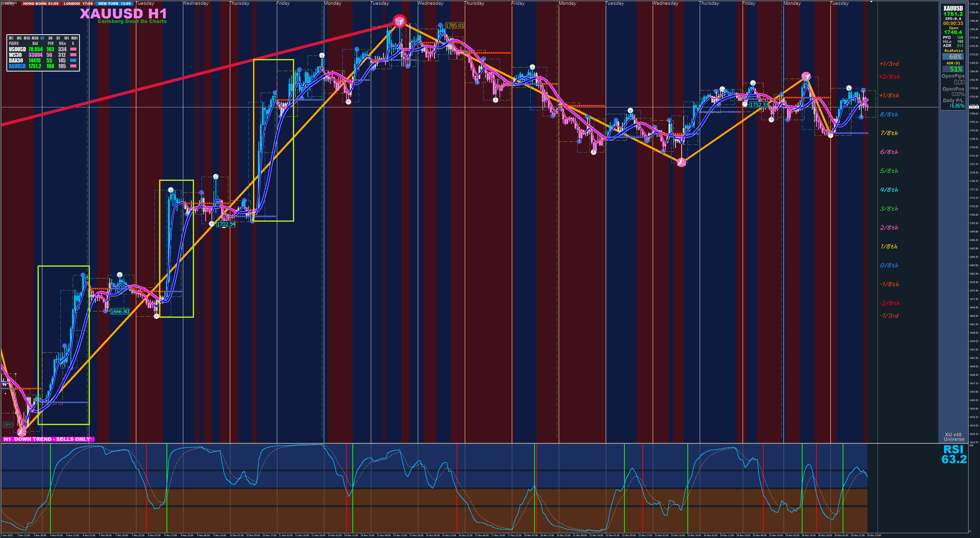Switch to the H4 timeframe in the pairs panel
The width and height of the screenshot is (980, 538).
[50, 38]
